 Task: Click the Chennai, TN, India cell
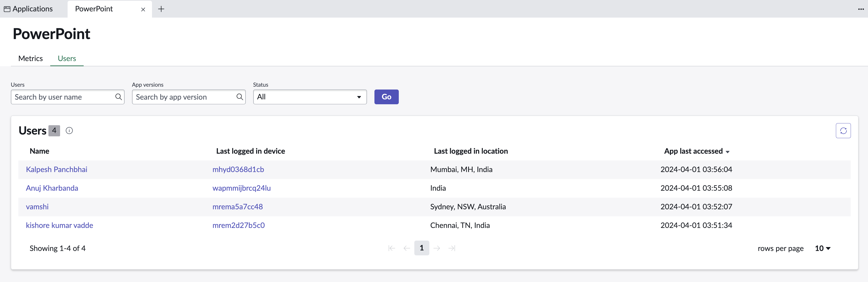click(x=460, y=225)
